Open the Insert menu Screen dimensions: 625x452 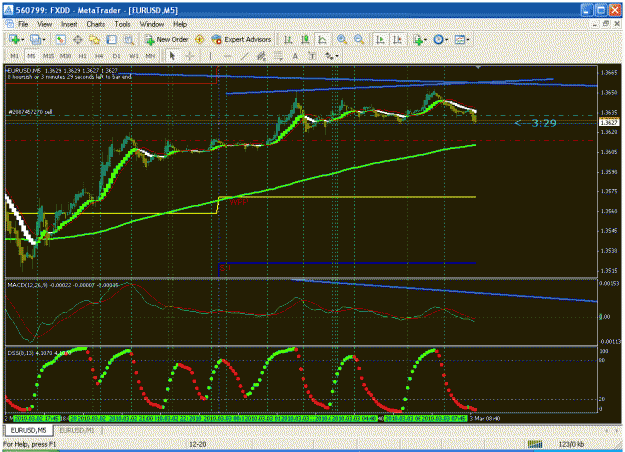tap(69, 24)
